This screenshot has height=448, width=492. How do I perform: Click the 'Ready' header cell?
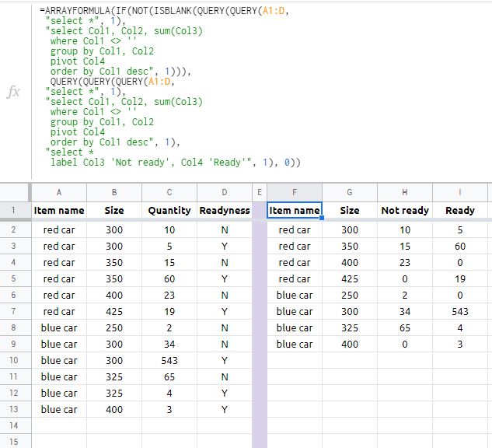coord(460,210)
